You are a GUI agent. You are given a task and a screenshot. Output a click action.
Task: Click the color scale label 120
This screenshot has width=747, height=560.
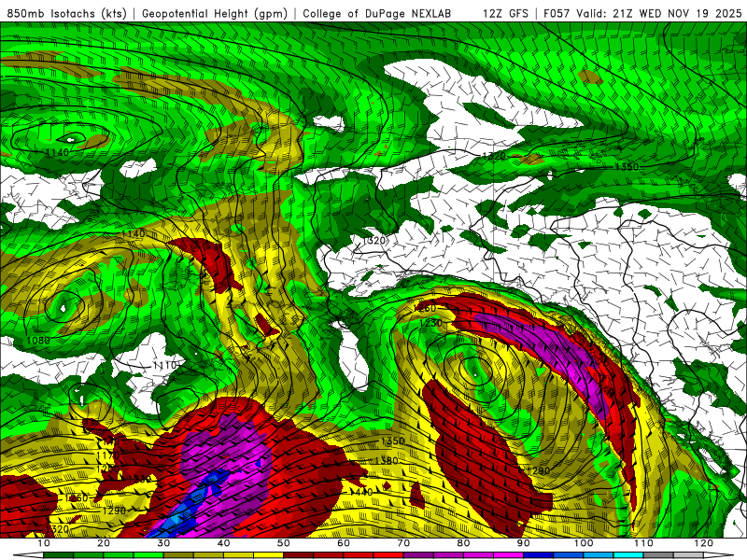tap(703, 543)
